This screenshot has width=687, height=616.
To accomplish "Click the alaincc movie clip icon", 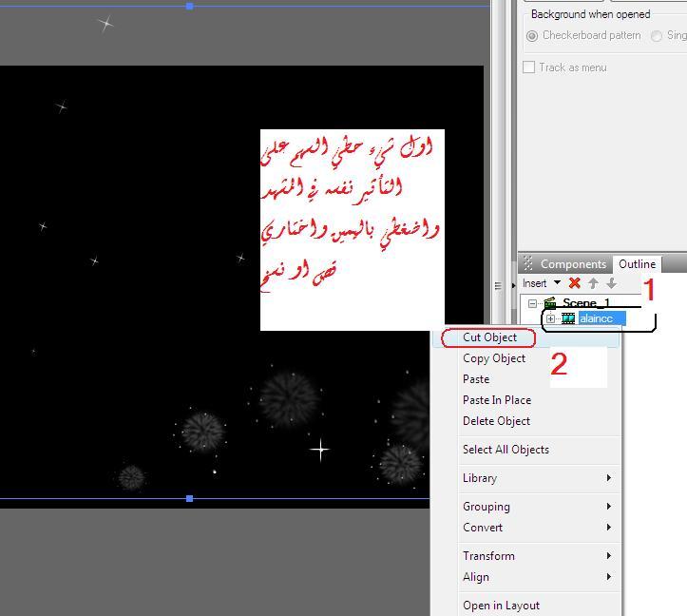I will click(568, 318).
